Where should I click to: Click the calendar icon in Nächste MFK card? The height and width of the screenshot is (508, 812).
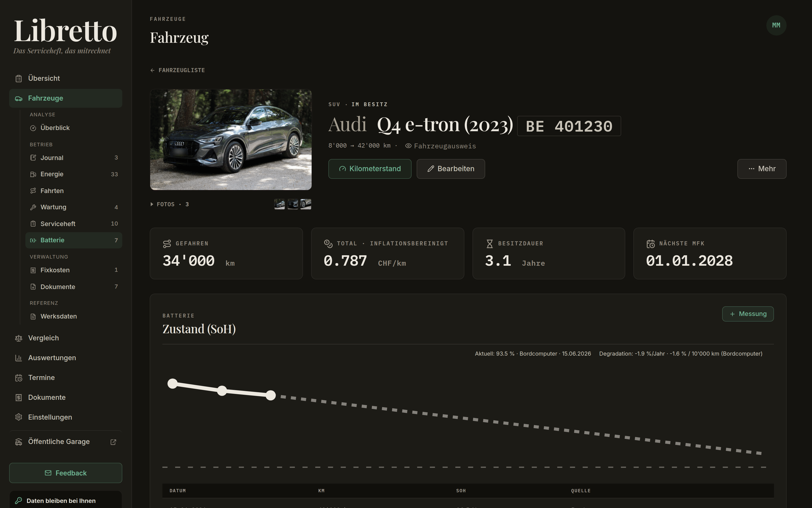pyautogui.click(x=651, y=244)
